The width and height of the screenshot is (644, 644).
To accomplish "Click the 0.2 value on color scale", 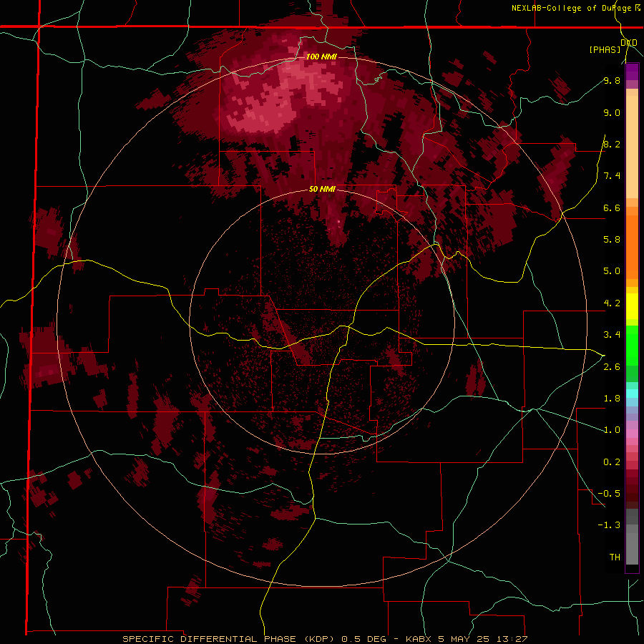I will click(x=612, y=462).
